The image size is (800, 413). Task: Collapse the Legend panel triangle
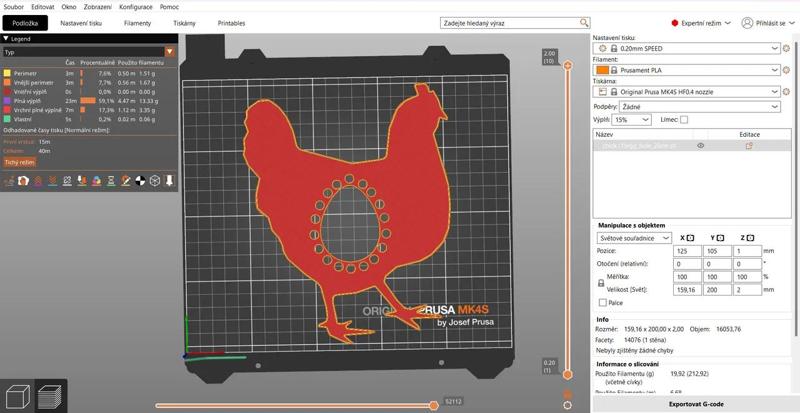click(6, 38)
